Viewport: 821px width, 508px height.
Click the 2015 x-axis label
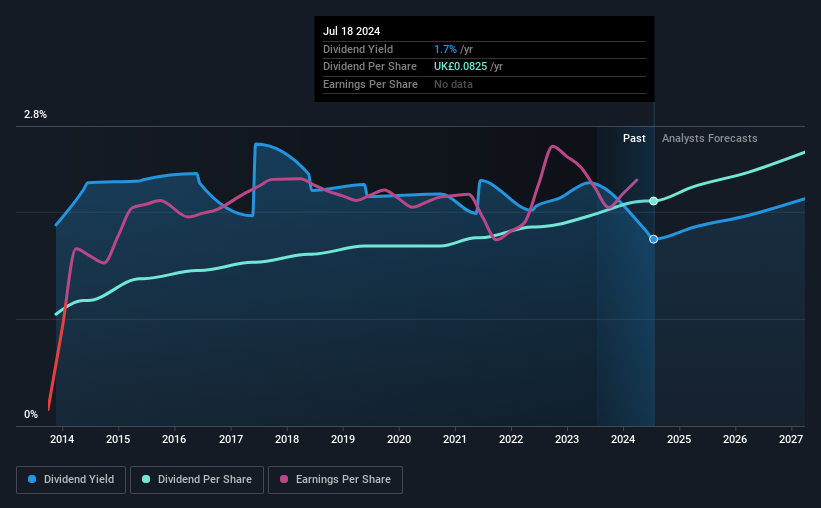(118, 439)
